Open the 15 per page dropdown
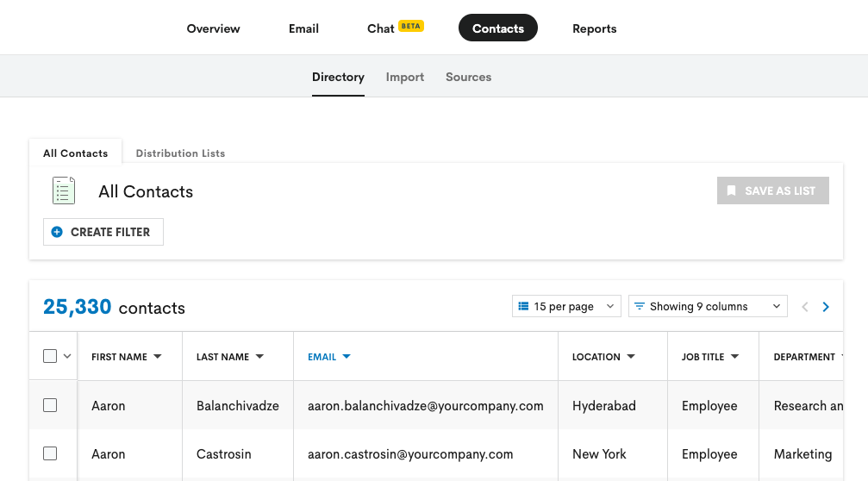 566,306
